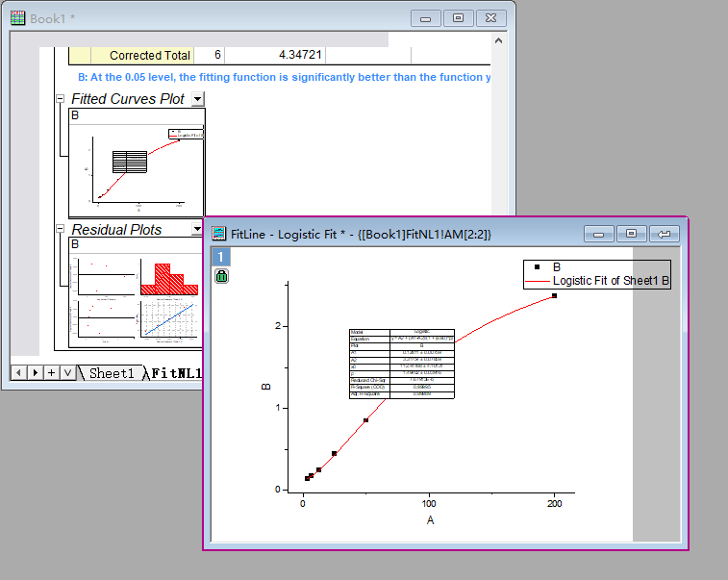
Task: Select the 4.34721 value cell
Action: click(x=275, y=55)
